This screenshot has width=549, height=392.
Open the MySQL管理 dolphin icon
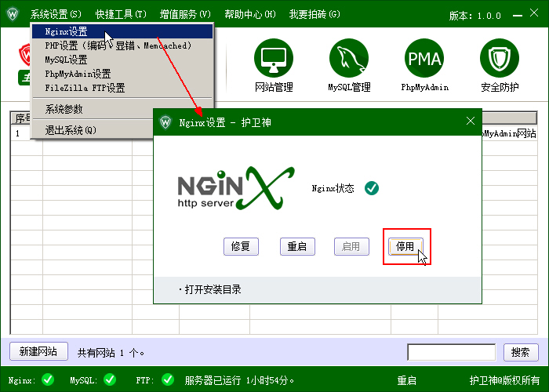click(349, 58)
